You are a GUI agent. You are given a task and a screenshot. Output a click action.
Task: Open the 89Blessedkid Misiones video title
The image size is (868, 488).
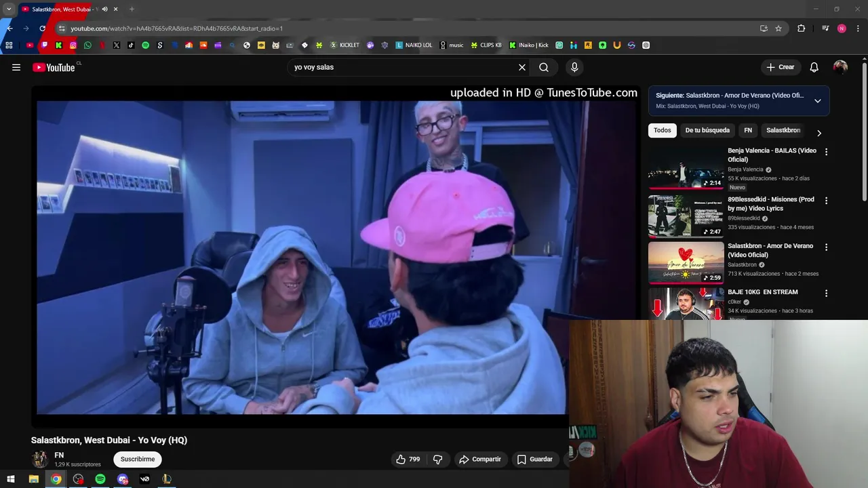[771, 204]
